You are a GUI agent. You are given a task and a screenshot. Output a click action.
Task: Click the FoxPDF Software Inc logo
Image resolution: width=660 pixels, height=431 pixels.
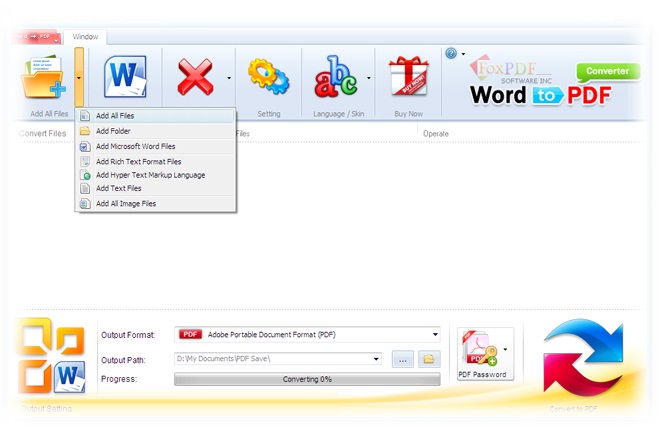(x=510, y=70)
